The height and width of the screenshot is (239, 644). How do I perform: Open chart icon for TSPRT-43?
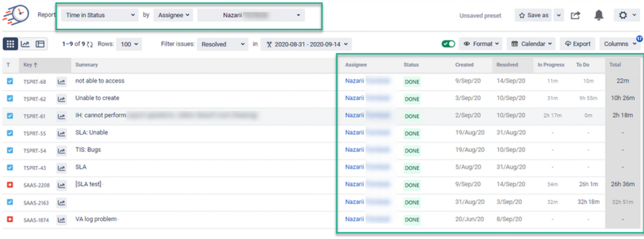(x=61, y=168)
